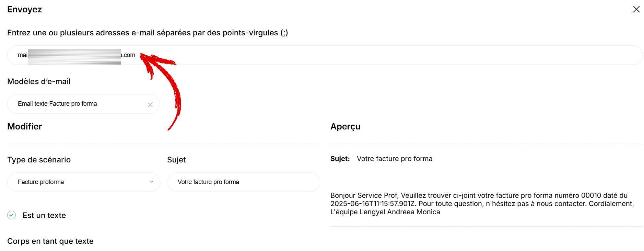Click the preview e-mail body text
The height and width of the screenshot is (251, 644).
(482, 204)
